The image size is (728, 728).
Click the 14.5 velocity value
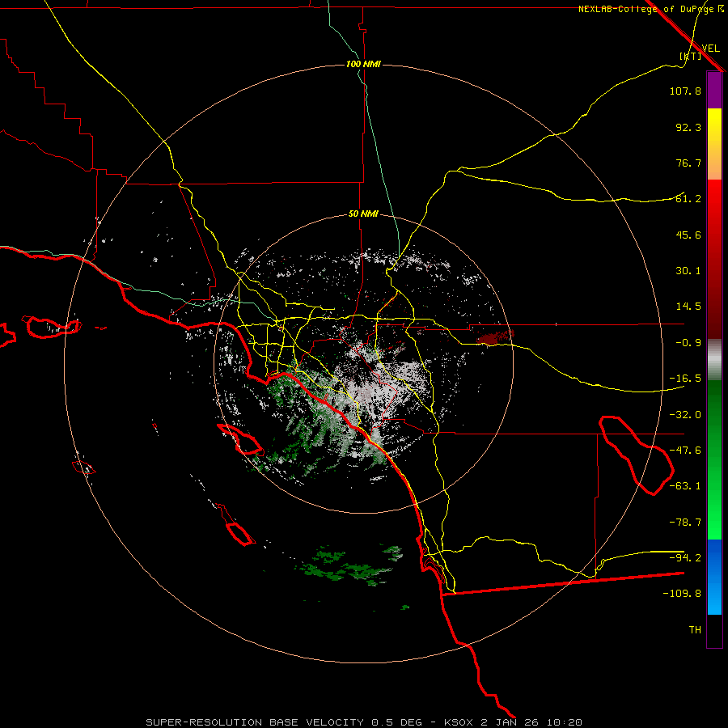pyautogui.click(x=688, y=307)
